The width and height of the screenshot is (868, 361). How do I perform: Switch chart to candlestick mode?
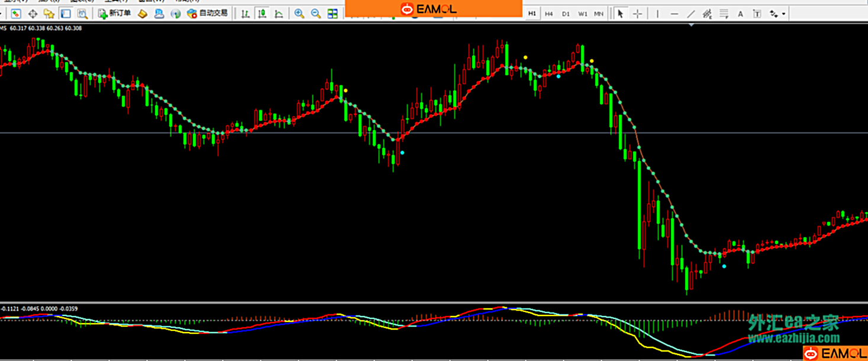pyautogui.click(x=262, y=14)
